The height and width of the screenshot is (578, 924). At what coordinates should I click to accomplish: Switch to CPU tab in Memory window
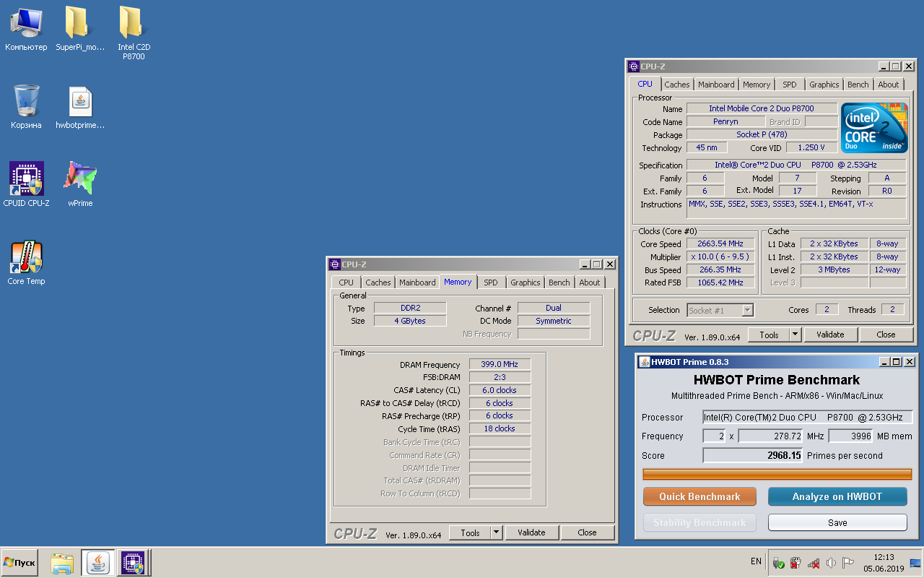[x=346, y=282]
